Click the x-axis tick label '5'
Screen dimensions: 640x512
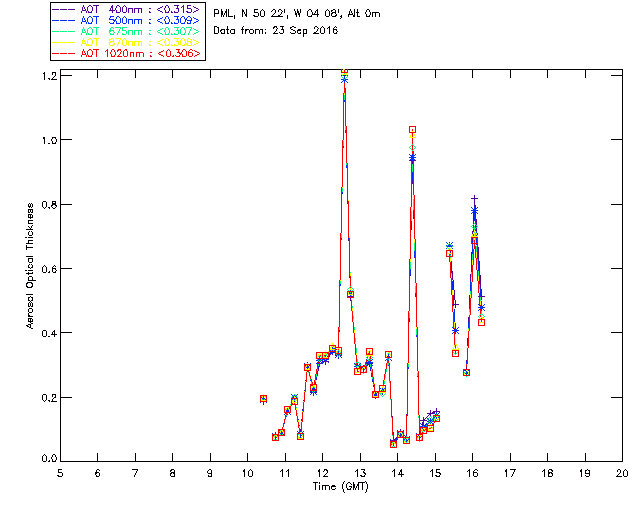(x=60, y=473)
